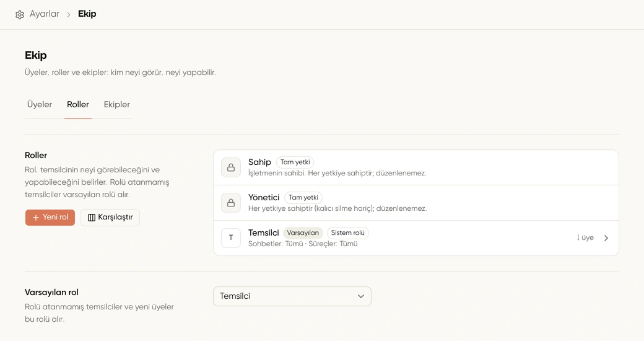Switch to the Üyeler tab
The height and width of the screenshot is (341, 644).
[x=40, y=105]
